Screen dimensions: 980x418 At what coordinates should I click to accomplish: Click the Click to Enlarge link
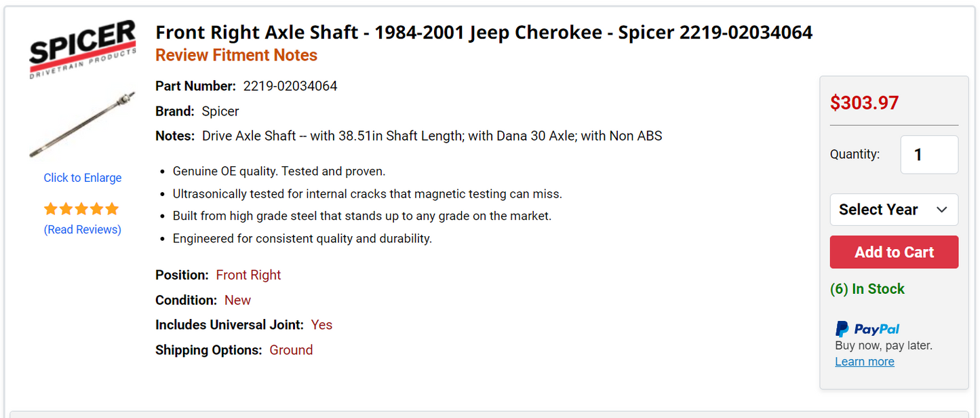(x=82, y=177)
